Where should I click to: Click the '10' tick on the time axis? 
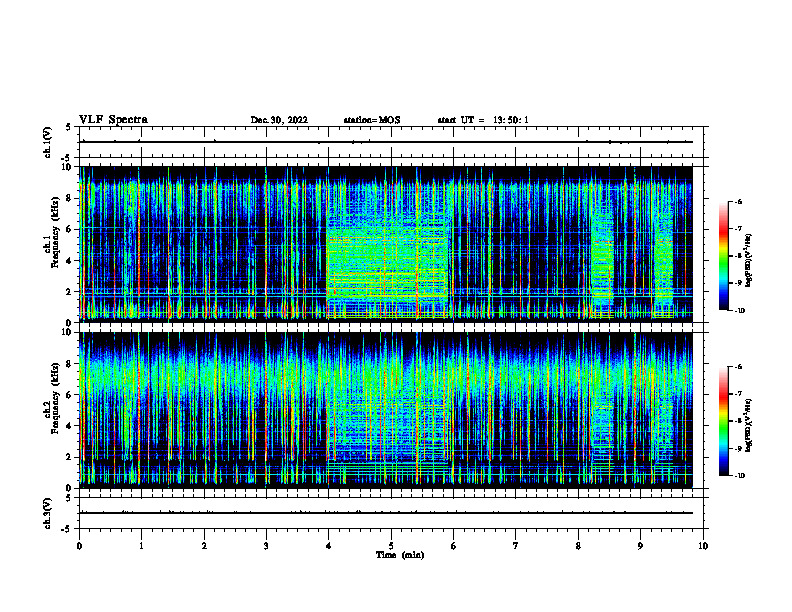703,546
